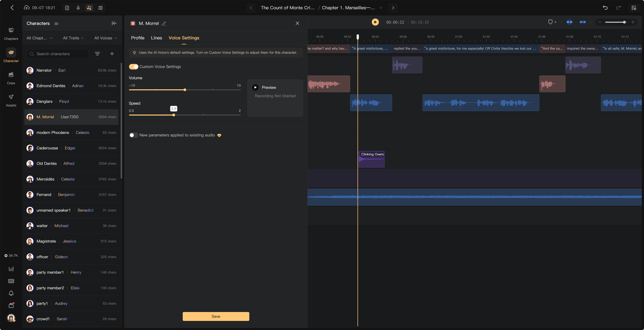The image size is (644, 330).
Task: Click the redo arrow
Action: [x=618, y=8]
